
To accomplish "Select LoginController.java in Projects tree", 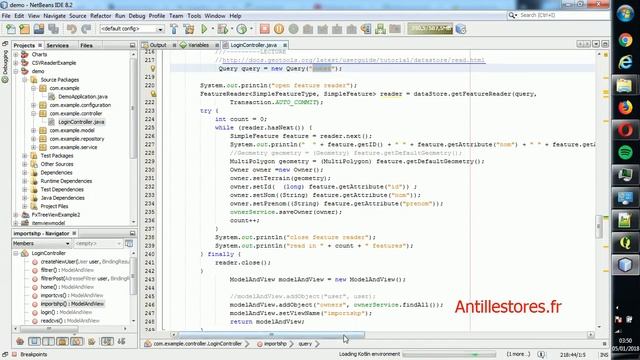I will click(x=81, y=122).
